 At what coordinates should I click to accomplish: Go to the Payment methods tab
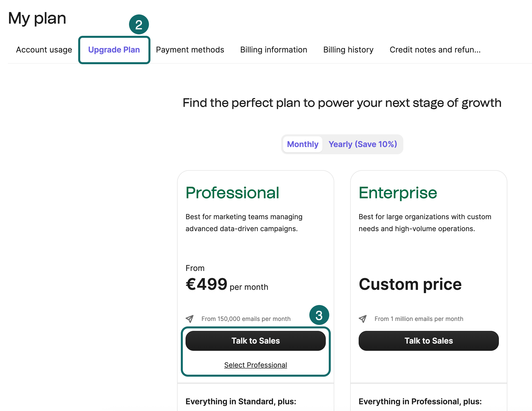(190, 50)
